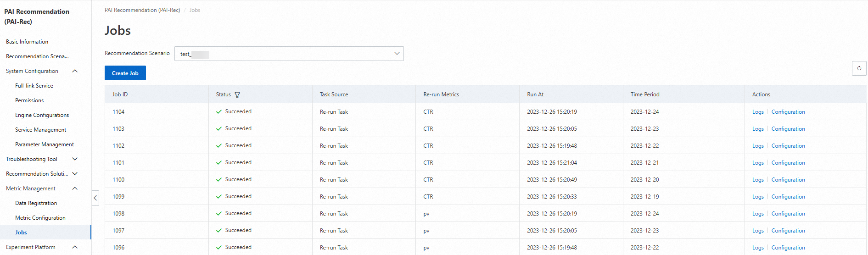Image resolution: width=868 pixels, height=255 pixels.
Task: Open Recommendation Scenarios menu item
Action: point(37,56)
